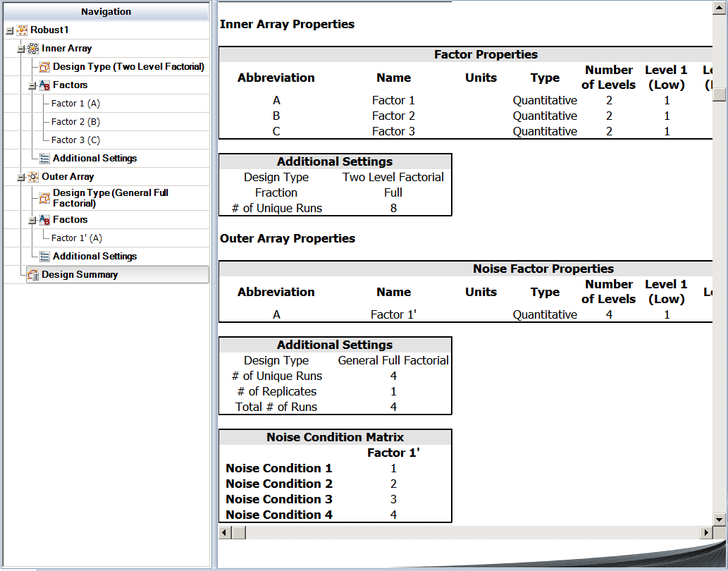728x571 pixels.
Task: Click the Factor Properties table header
Action: coord(486,55)
